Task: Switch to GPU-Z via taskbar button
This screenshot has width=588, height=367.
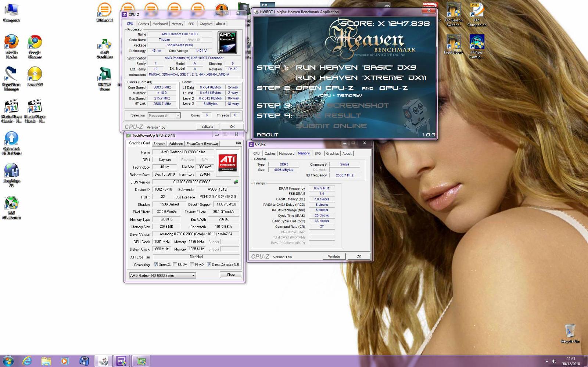Action: pos(141,361)
